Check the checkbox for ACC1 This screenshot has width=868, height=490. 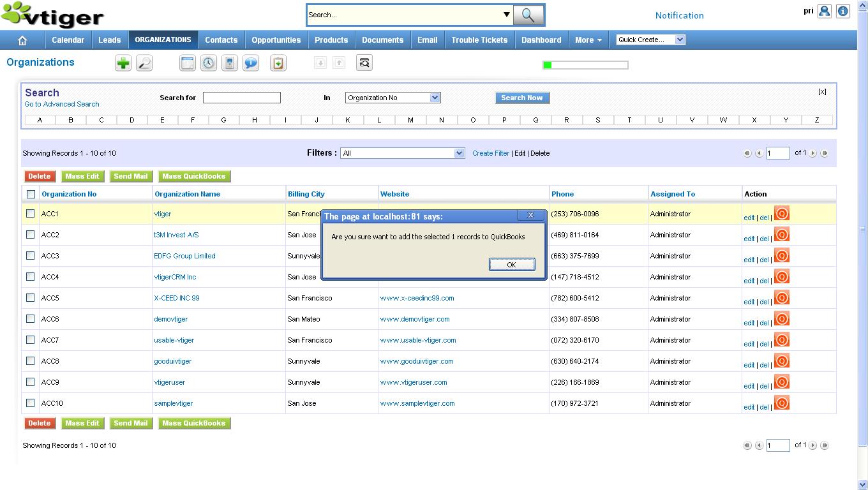30,214
